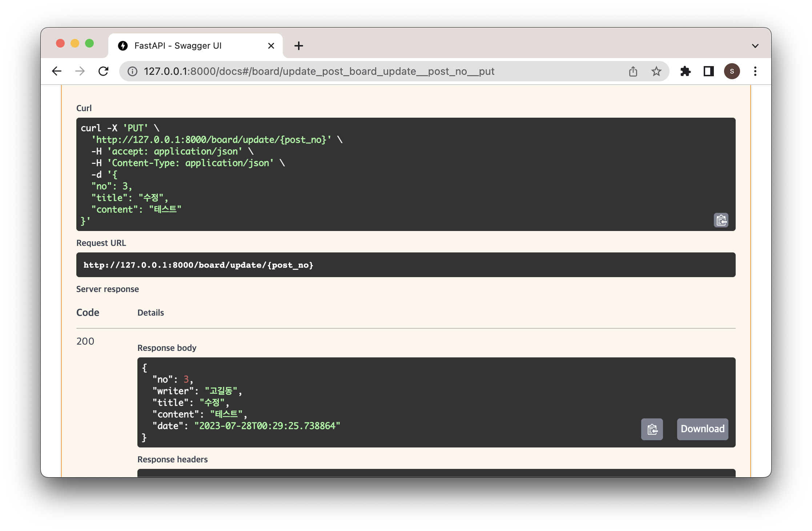This screenshot has height=531, width=812.
Task: Expand the tab search chevron
Action: click(755, 46)
